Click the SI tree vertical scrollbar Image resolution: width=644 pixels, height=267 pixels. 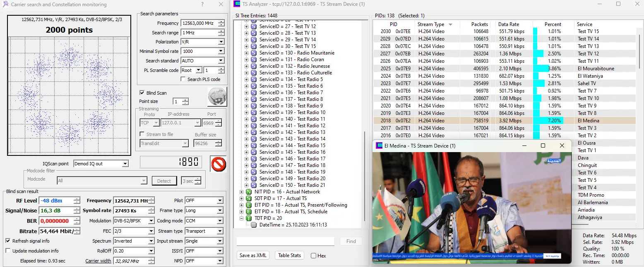(x=364, y=174)
